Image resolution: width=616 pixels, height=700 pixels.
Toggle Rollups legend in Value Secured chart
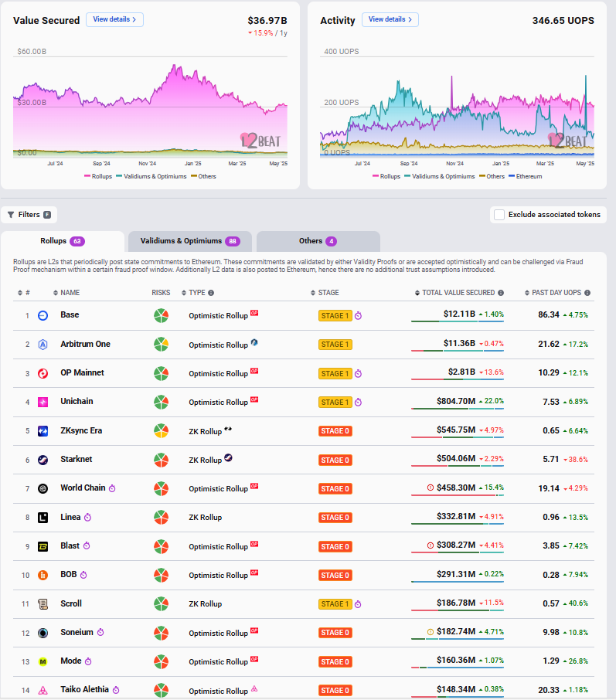[100, 176]
